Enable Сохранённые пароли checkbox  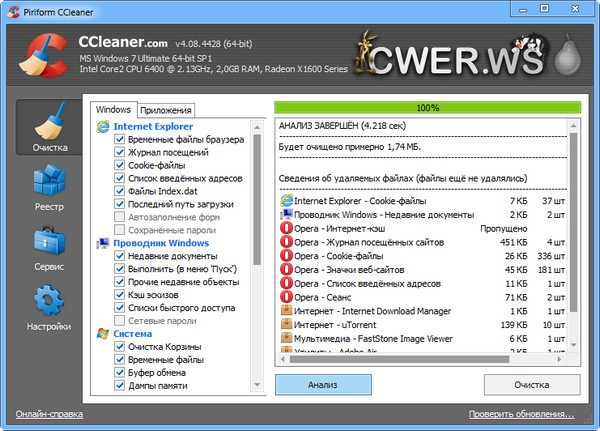coord(119,230)
